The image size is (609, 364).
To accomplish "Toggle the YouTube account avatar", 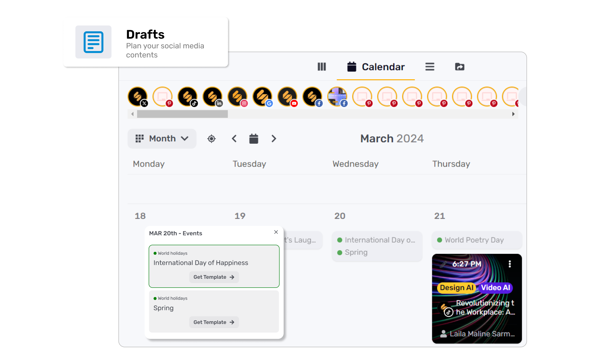I will pyautogui.click(x=287, y=97).
